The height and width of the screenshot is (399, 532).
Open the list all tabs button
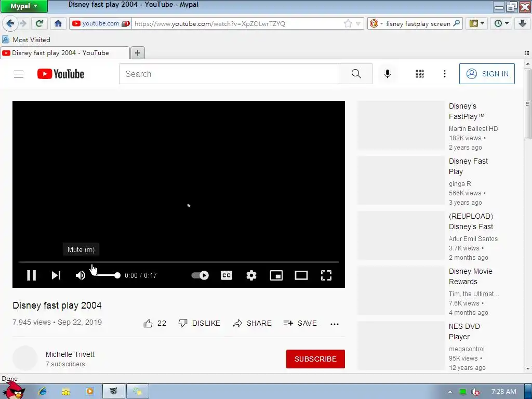coord(527,53)
